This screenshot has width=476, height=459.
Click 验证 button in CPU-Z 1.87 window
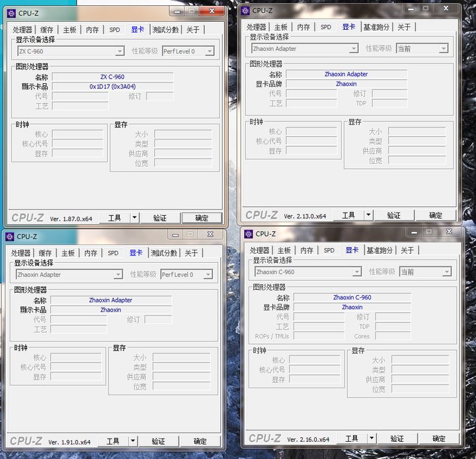[x=160, y=219]
